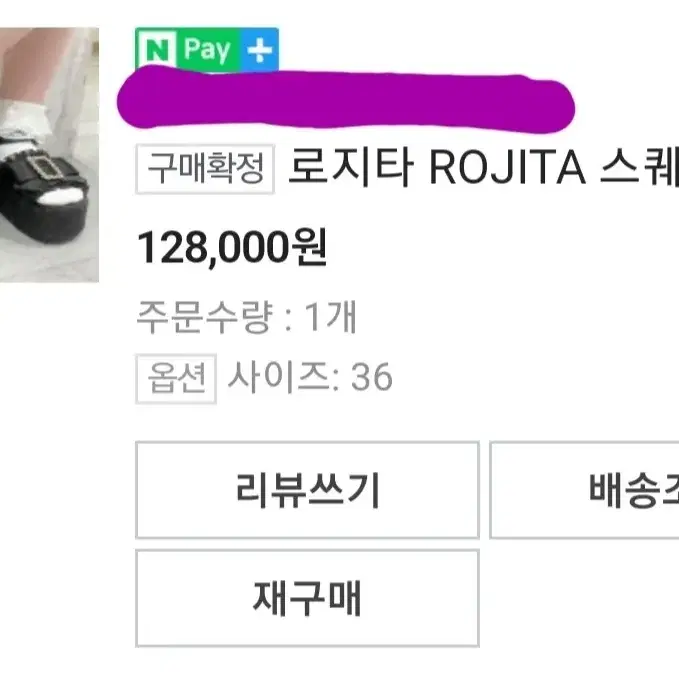Click the 재구매 button
Screen dimensions: 679x679
pyautogui.click(x=307, y=598)
